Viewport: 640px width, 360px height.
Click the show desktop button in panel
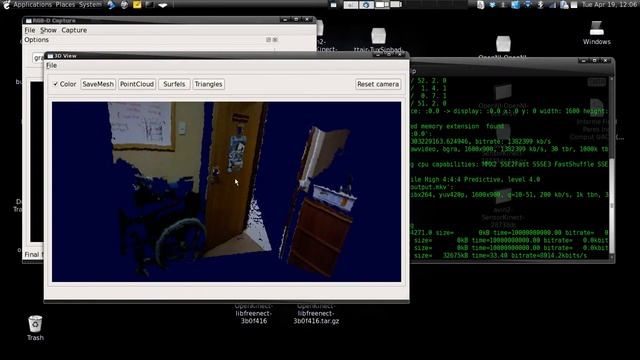333,5
